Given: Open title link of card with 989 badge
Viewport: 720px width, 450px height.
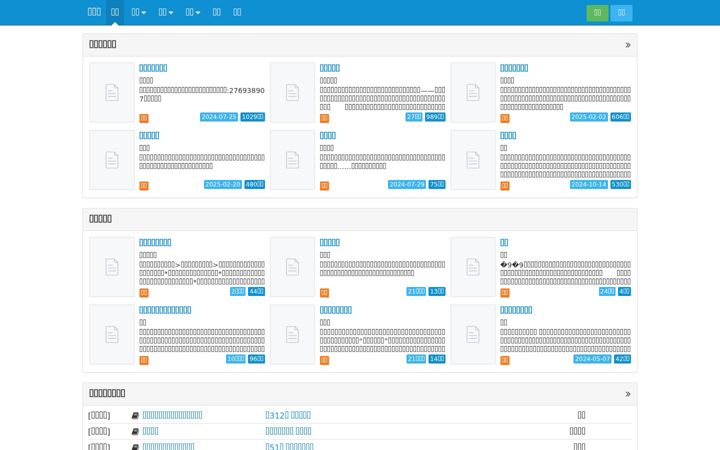Looking at the screenshot, I should point(330,68).
